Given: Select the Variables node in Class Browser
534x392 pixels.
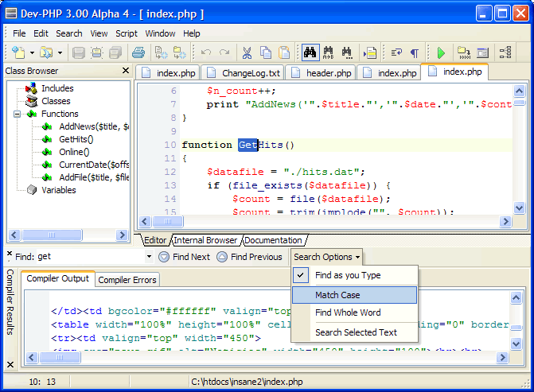Looking at the screenshot, I should pyautogui.click(x=59, y=190).
